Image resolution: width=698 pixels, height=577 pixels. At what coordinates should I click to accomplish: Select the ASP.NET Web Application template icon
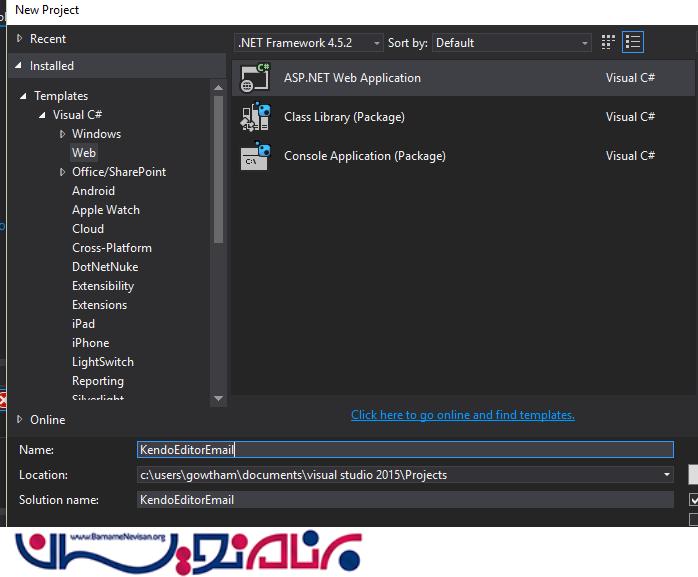[255, 78]
